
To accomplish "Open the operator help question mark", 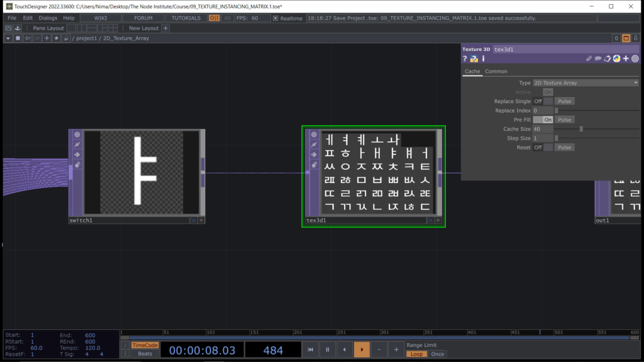I will (465, 59).
